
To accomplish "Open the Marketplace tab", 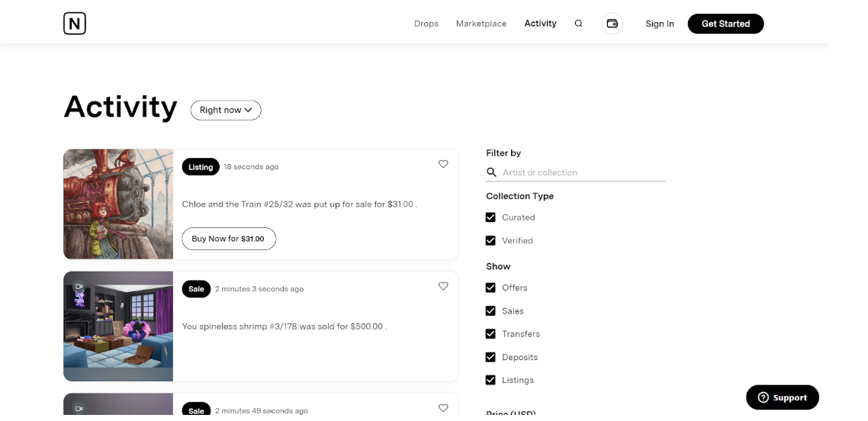I will 481,24.
